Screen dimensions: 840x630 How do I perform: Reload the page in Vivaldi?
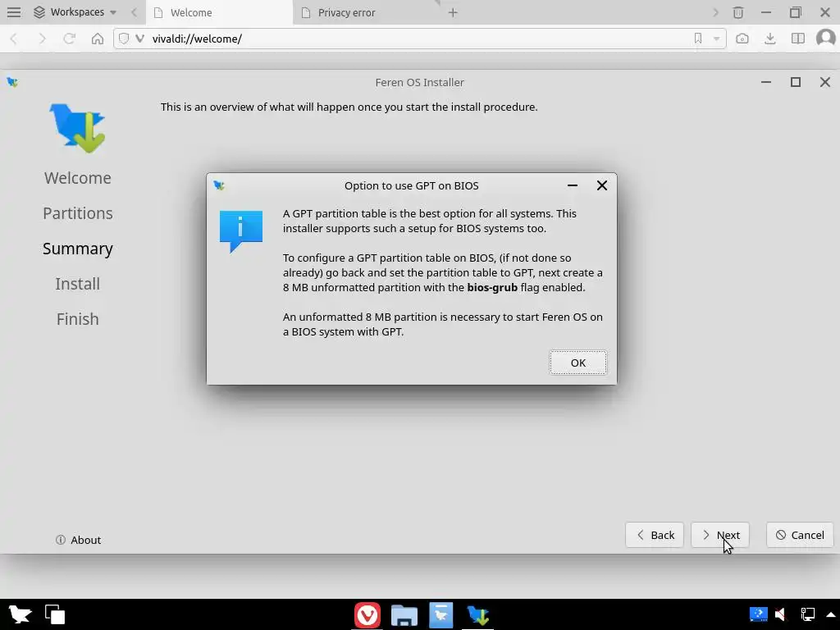click(x=70, y=39)
